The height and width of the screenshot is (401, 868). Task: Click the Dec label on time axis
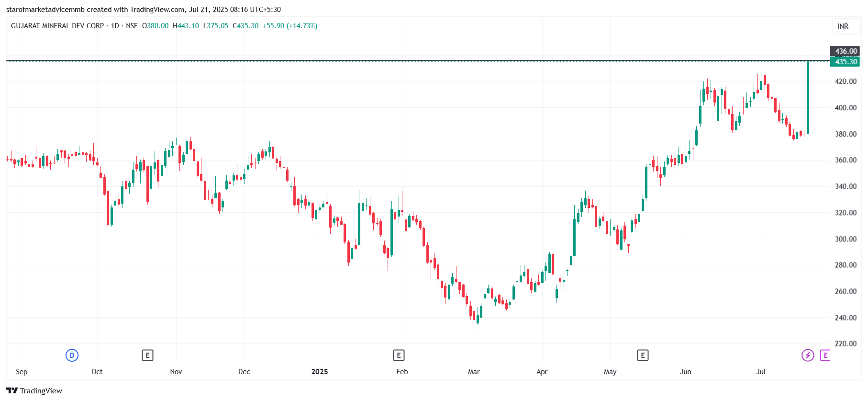click(244, 372)
